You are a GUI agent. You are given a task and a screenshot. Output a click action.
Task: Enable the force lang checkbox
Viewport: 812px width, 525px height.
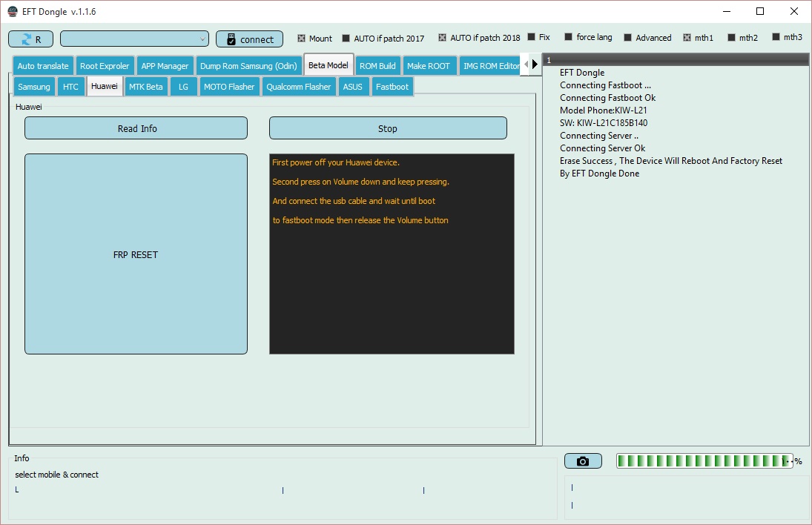click(568, 37)
